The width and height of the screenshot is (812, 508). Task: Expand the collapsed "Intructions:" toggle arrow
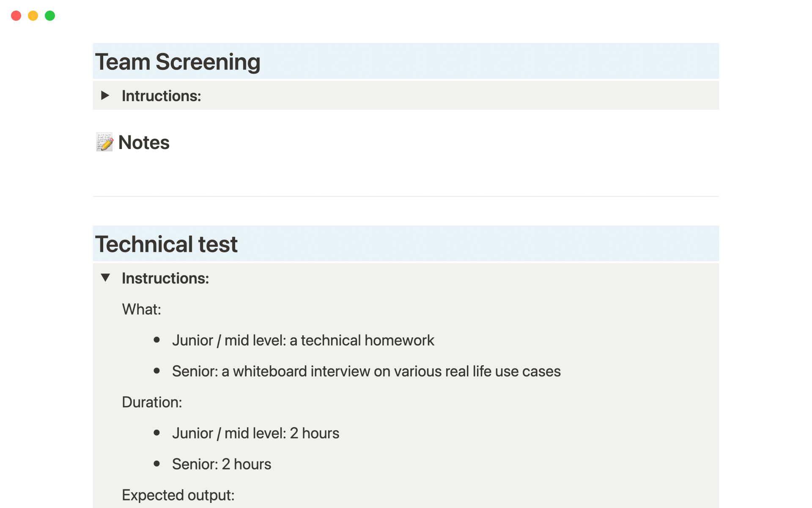(x=105, y=95)
